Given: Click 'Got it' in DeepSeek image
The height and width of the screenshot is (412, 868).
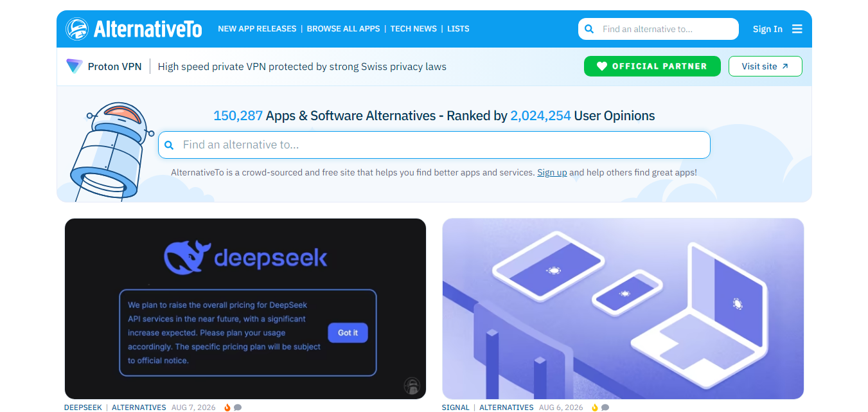Looking at the screenshot, I should click(348, 332).
